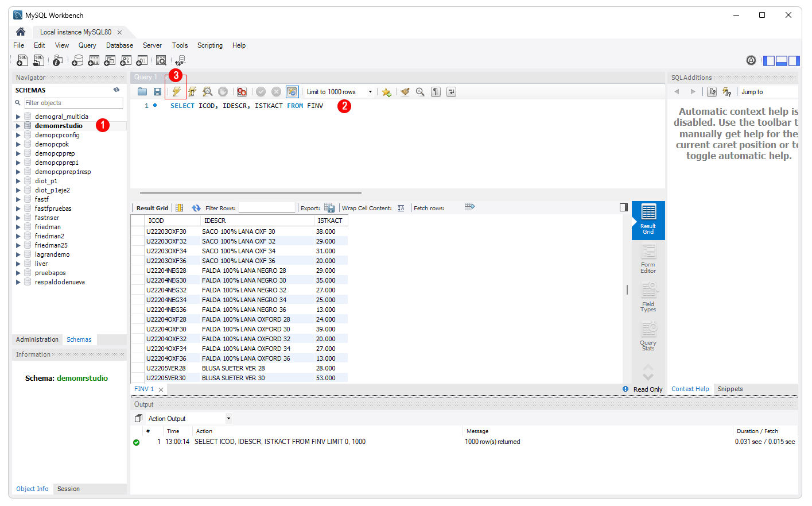Toggle automatic context help icon
The width and height of the screenshot is (812, 506).
coord(727,92)
